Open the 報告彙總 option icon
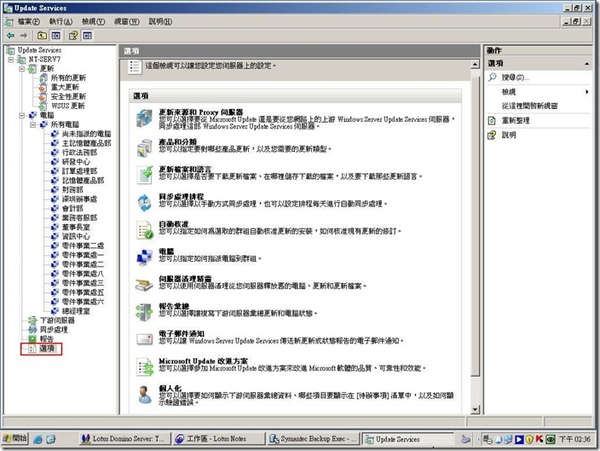Image resolution: width=600 pixels, height=451 pixels. coord(144,312)
